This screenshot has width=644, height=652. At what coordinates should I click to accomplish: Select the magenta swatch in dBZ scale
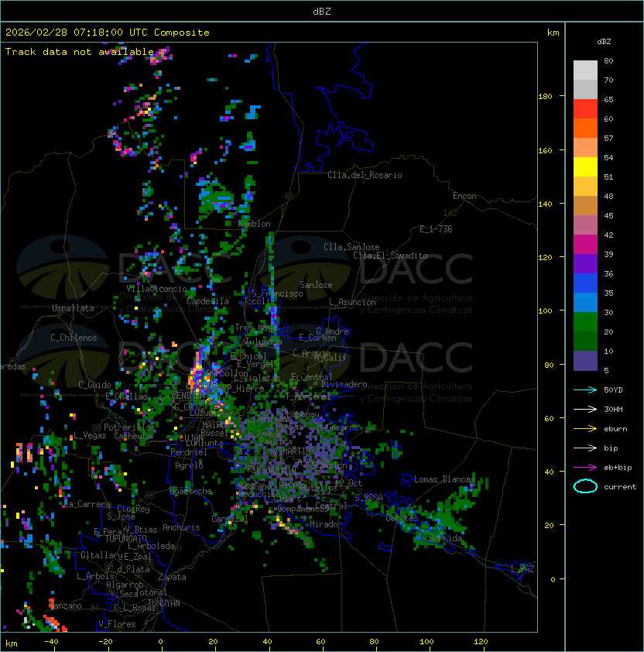click(x=585, y=245)
